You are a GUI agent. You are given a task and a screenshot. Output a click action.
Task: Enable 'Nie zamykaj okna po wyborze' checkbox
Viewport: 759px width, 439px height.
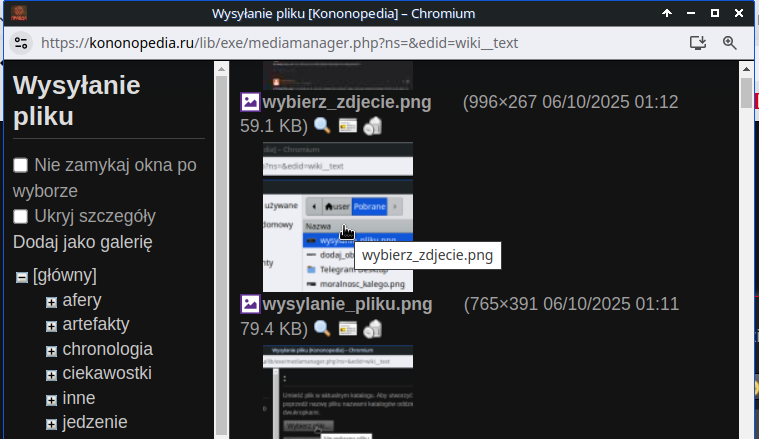[20, 166]
